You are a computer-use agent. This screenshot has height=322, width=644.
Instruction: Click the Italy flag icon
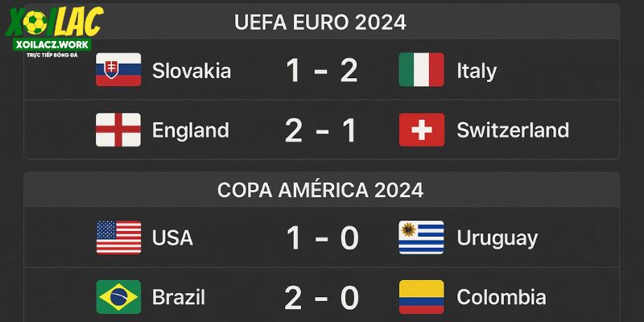(421, 69)
